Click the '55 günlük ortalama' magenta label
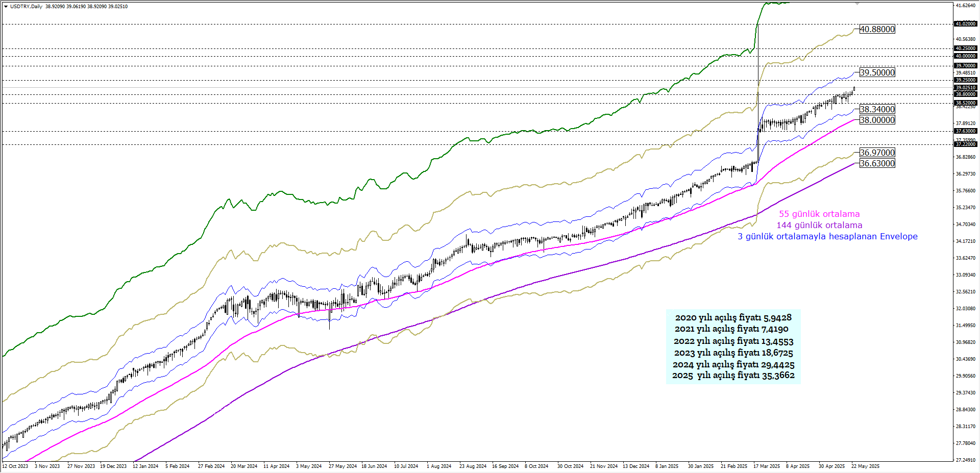980x473 pixels. point(819,214)
